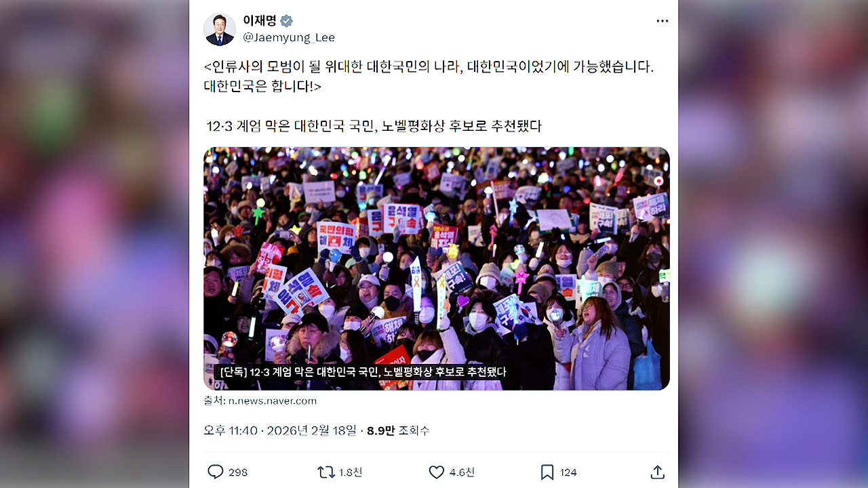This screenshot has width=868, height=488.
Task: View the 8.9만 조회수 view count
Action: 398,430
